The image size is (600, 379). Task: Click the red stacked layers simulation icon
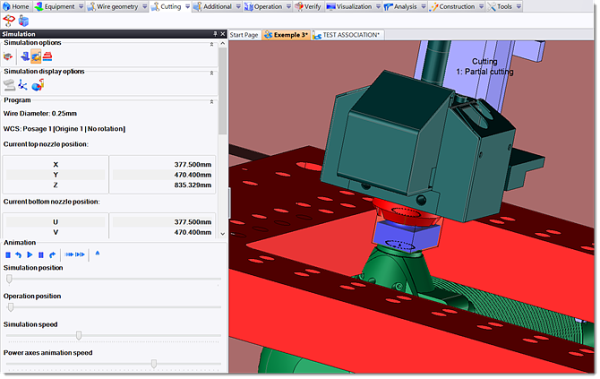47,57
